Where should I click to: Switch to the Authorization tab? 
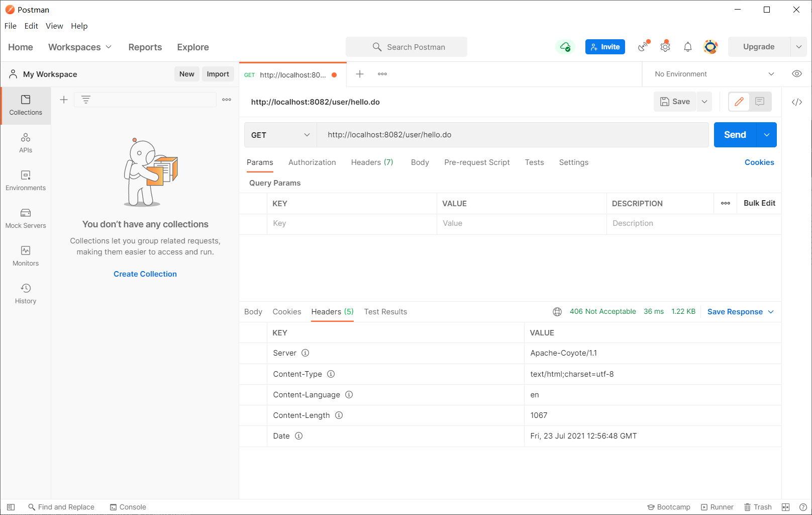coord(312,162)
